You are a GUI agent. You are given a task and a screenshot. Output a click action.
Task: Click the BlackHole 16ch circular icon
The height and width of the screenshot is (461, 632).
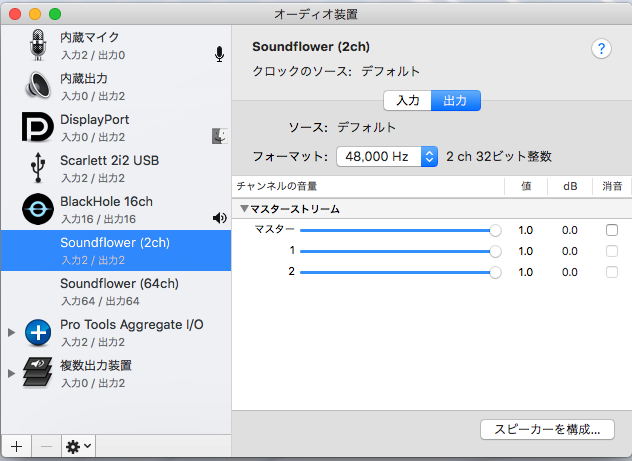(38, 209)
